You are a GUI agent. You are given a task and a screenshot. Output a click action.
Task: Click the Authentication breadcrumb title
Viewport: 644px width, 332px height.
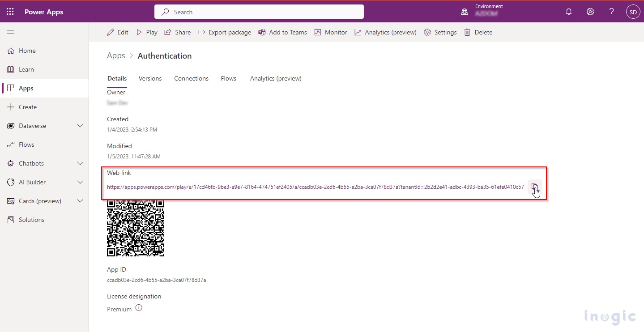(165, 55)
